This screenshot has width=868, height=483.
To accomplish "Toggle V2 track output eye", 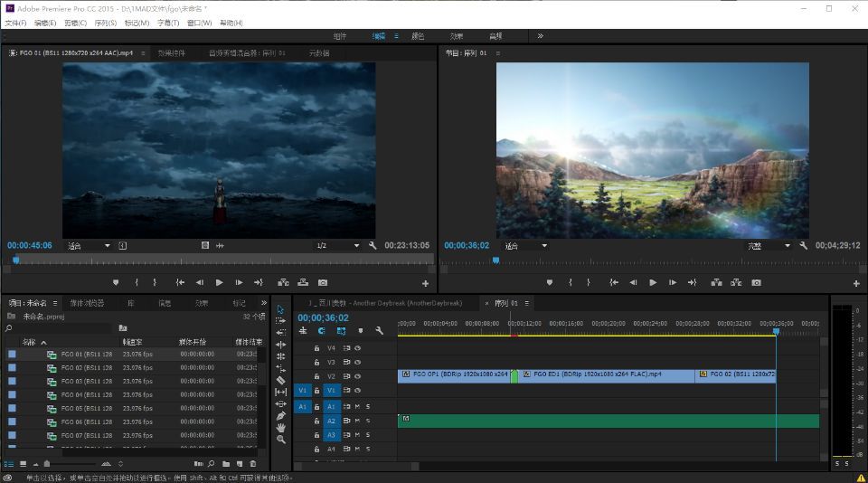I will [x=358, y=376].
